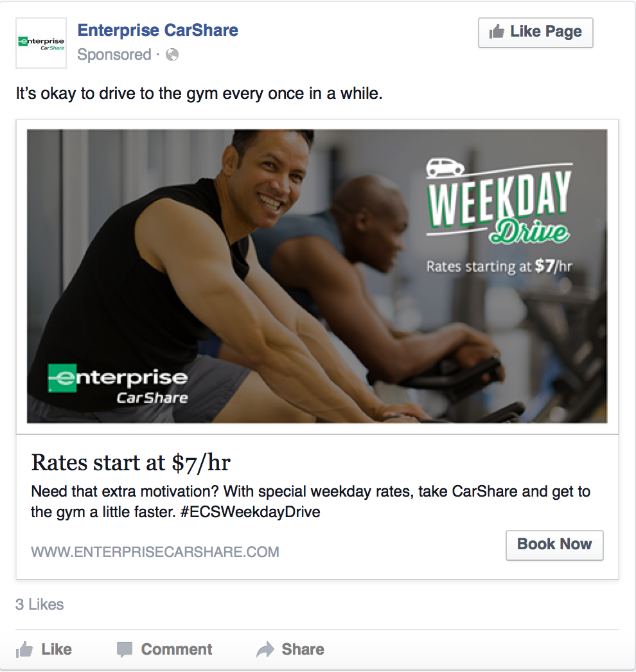
Task: Click the Like Page button
Action: coord(536,33)
